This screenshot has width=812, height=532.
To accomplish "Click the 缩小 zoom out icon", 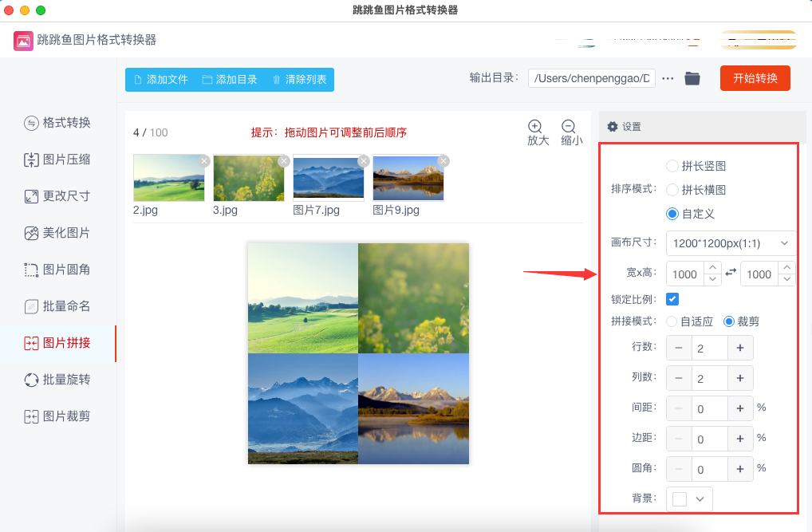I will point(571,132).
